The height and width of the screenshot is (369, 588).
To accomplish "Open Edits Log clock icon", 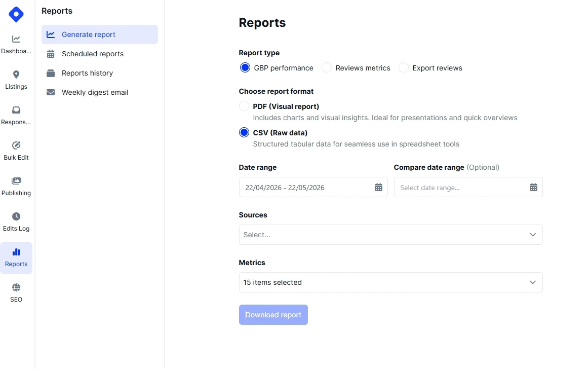I will point(16,216).
